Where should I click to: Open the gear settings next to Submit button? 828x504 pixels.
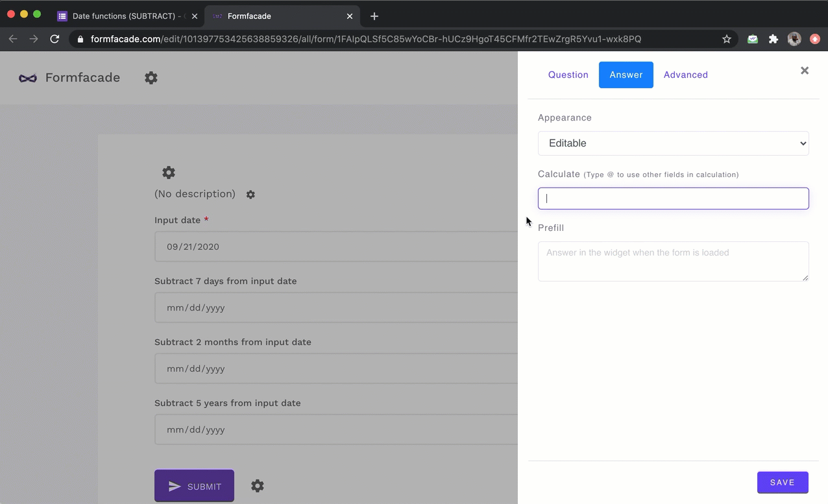[258, 486]
